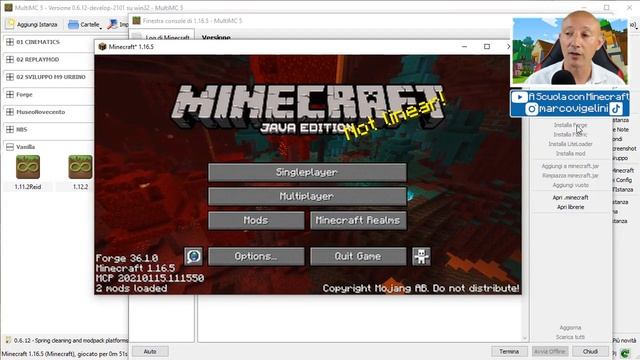
Task: Open Minecraft Realms
Action: point(358,220)
